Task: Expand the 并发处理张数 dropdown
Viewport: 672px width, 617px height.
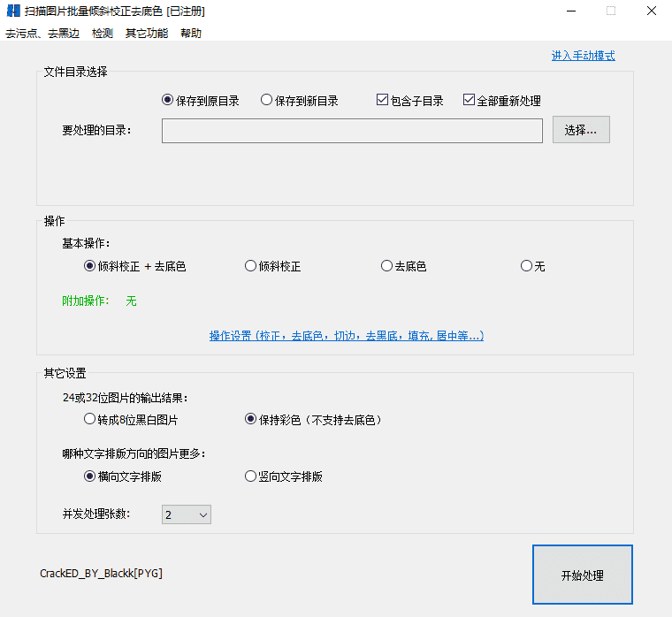Action: tap(186, 514)
